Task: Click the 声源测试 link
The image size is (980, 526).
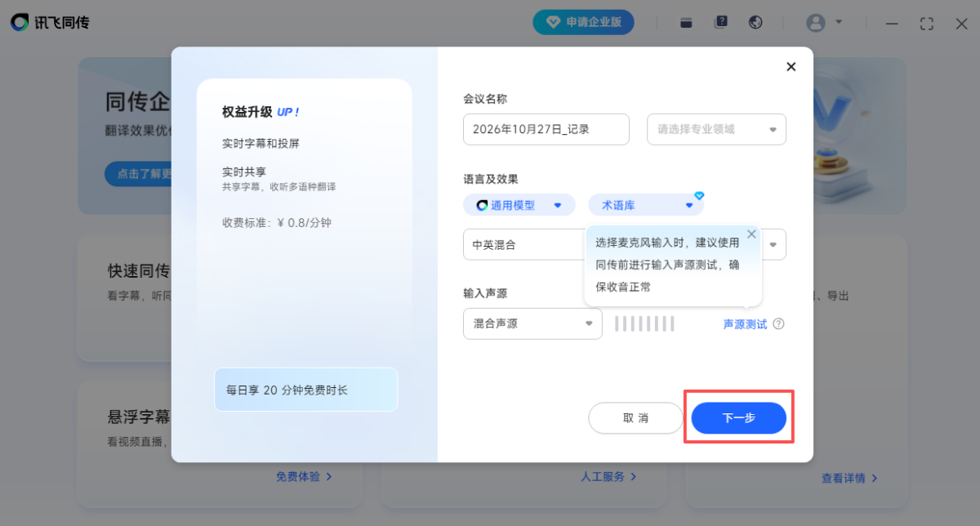Action: pos(745,324)
